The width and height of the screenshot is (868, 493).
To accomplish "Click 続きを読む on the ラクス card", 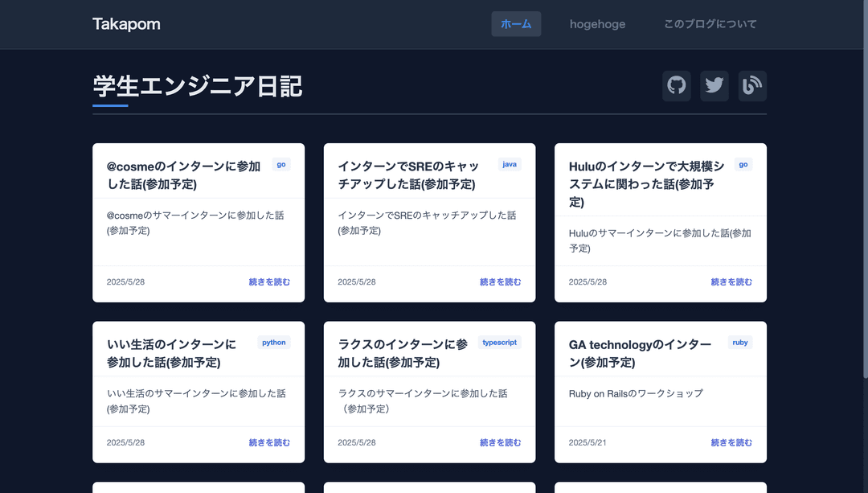I will (501, 442).
